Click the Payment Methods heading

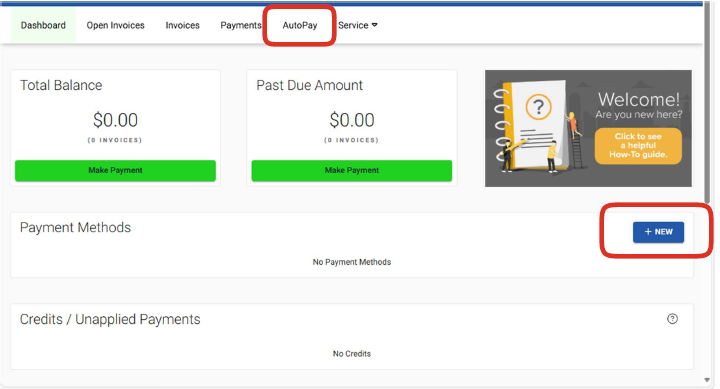pos(75,227)
